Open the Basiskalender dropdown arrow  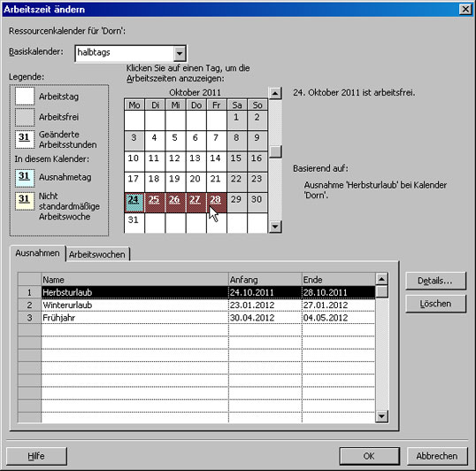179,53
